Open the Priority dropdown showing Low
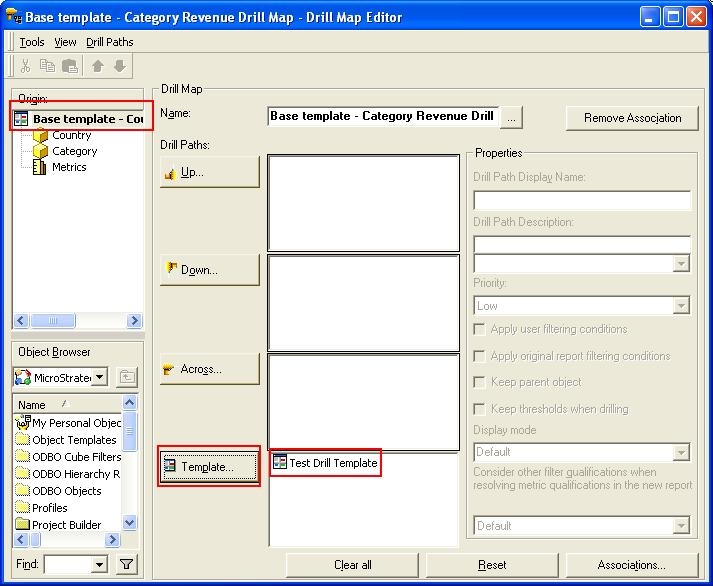Viewport: 713px width, 586px height. 581,306
